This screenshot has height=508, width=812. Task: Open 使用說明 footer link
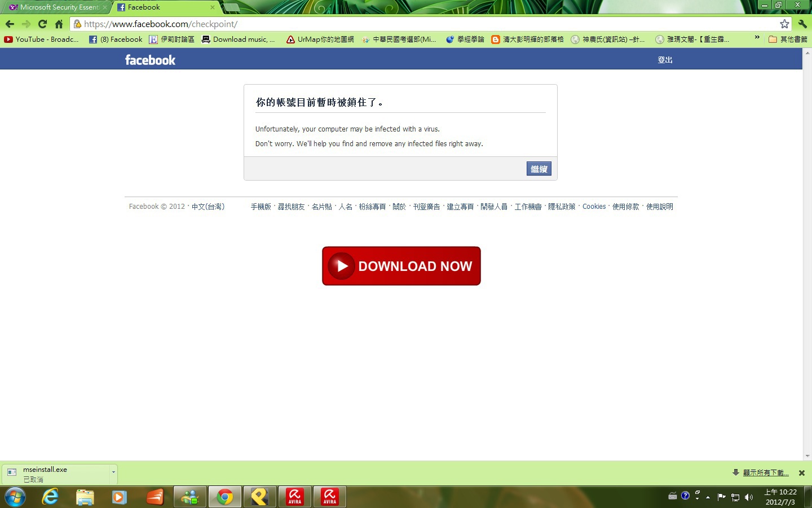point(660,207)
